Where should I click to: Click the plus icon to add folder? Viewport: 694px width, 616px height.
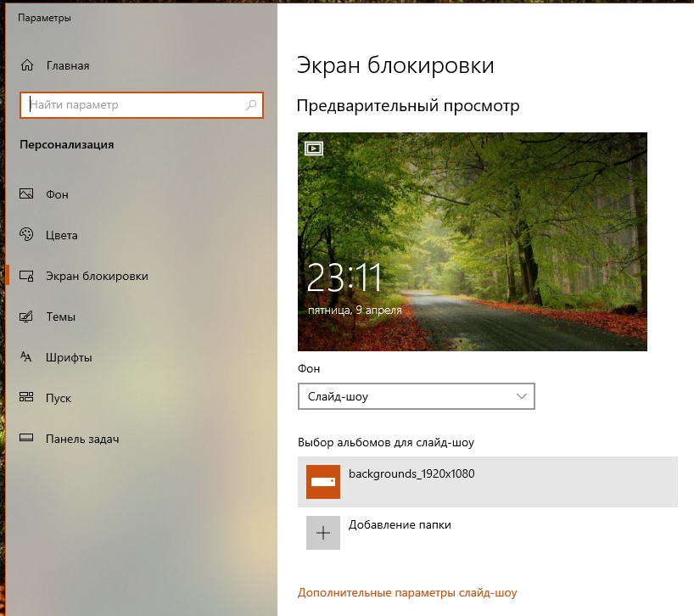click(x=323, y=533)
